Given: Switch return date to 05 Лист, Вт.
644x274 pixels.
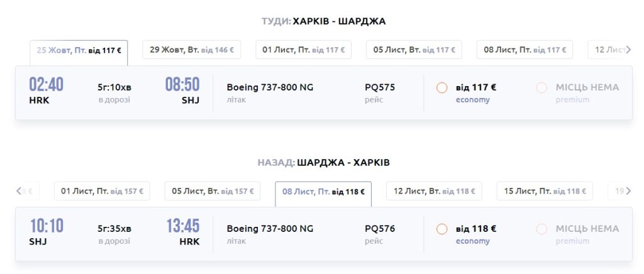Looking at the screenshot, I should pyautogui.click(x=213, y=191).
